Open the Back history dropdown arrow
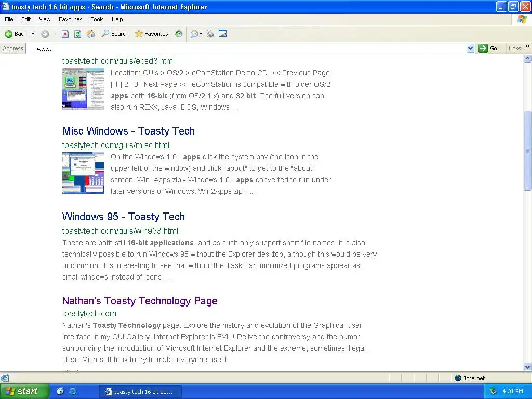The height and width of the screenshot is (399, 532). coord(33,34)
